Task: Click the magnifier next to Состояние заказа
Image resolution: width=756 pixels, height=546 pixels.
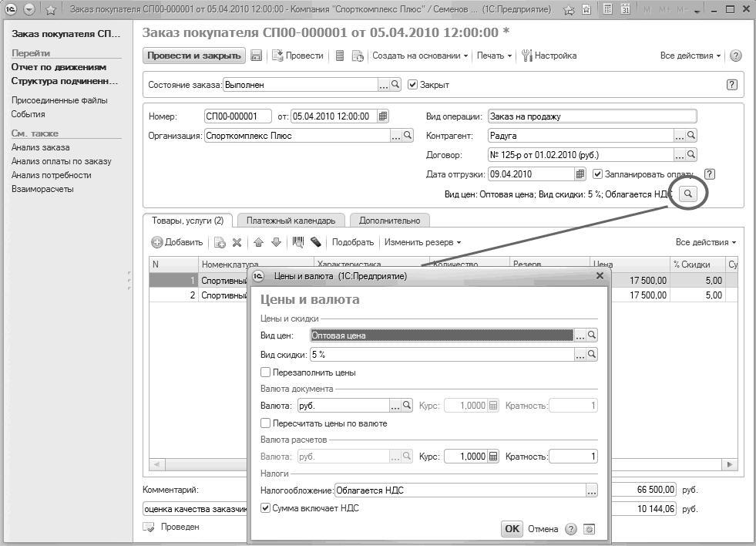Action: (x=395, y=84)
